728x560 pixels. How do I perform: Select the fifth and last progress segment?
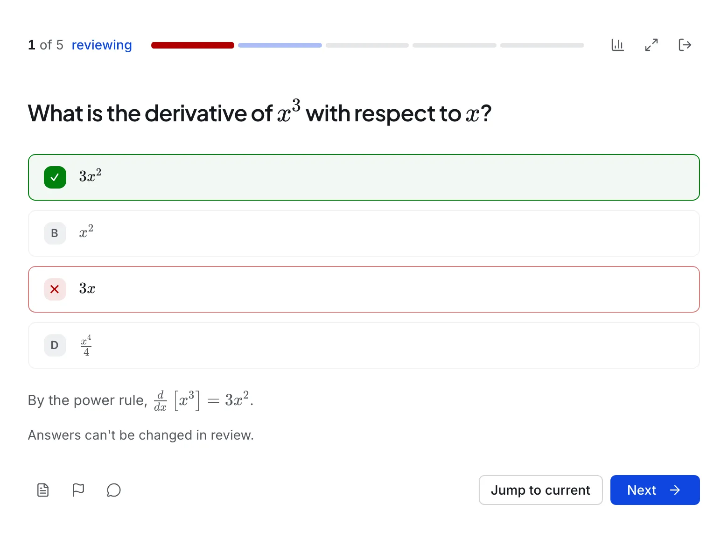point(542,45)
